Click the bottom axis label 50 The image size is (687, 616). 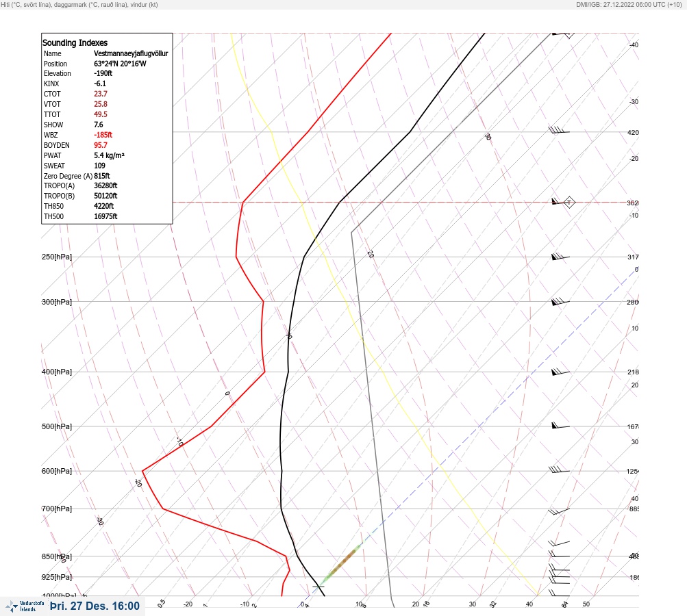click(x=586, y=604)
